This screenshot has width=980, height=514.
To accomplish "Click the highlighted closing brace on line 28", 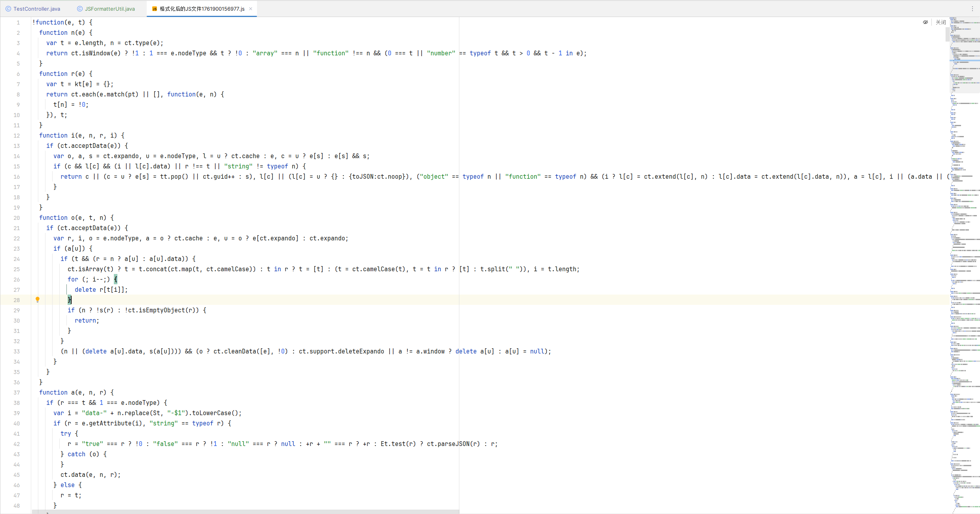I will click(70, 300).
